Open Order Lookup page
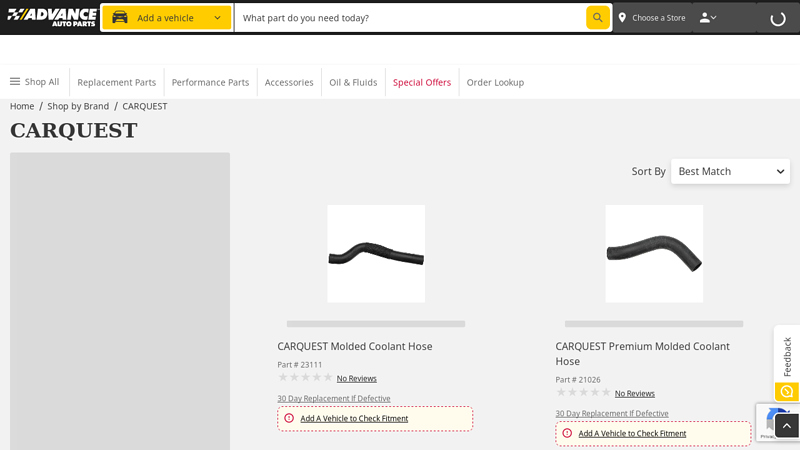 [495, 82]
